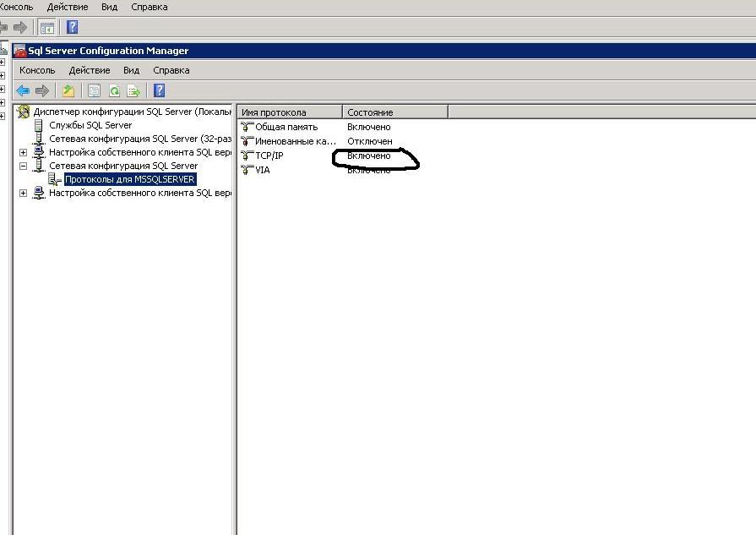Click the Help icon in the outer console toolbar
This screenshot has width=756, height=535.
pyautogui.click(x=72, y=27)
